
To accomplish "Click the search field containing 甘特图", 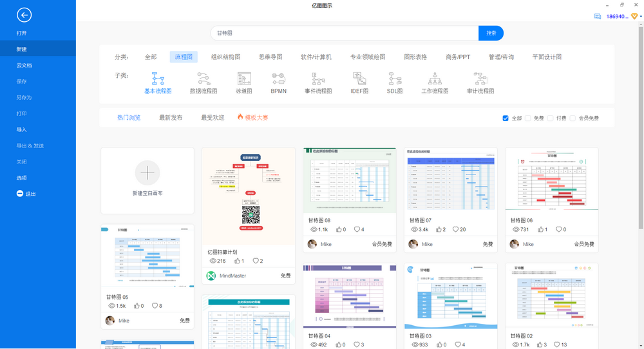I will tap(345, 33).
